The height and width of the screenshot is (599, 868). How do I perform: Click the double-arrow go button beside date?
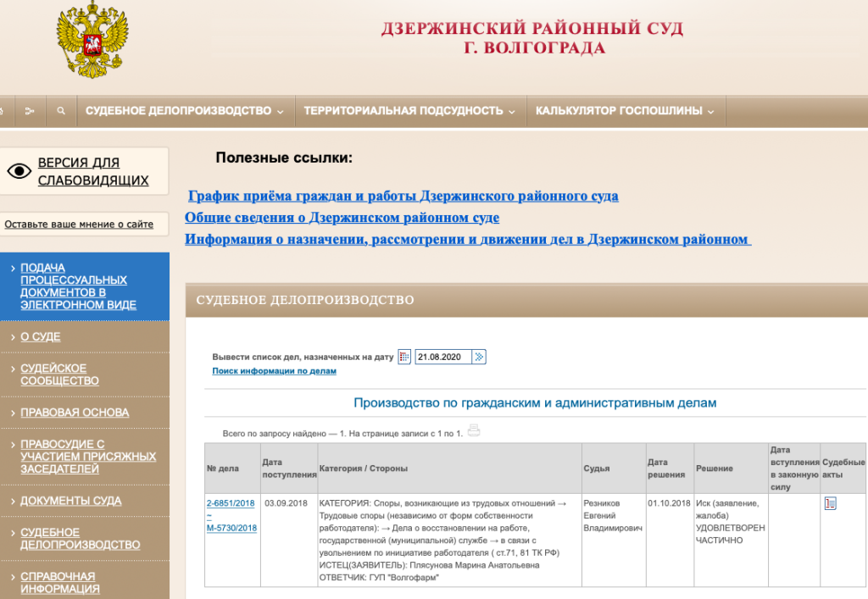pyautogui.click(x=479, y=357)
